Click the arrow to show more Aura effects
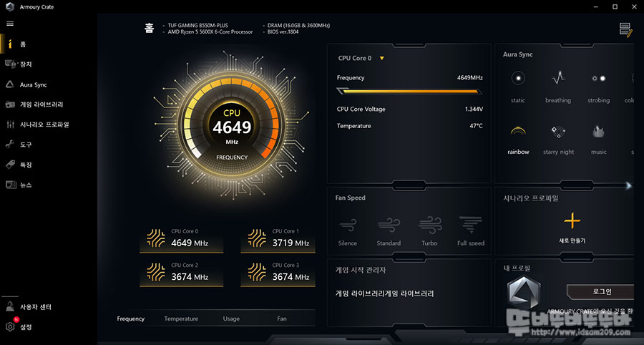Viewport: 644px width, 345px height. point(628,185)
